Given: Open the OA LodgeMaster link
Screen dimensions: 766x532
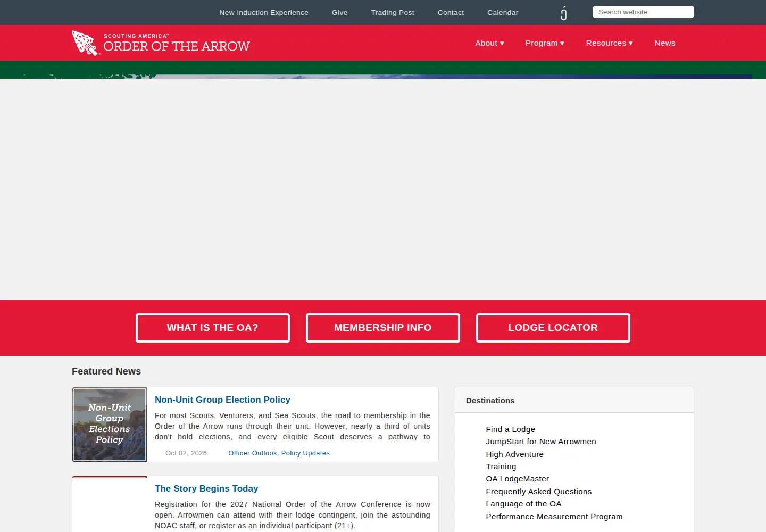Looking at the screenshot, I should click(518, 479).
